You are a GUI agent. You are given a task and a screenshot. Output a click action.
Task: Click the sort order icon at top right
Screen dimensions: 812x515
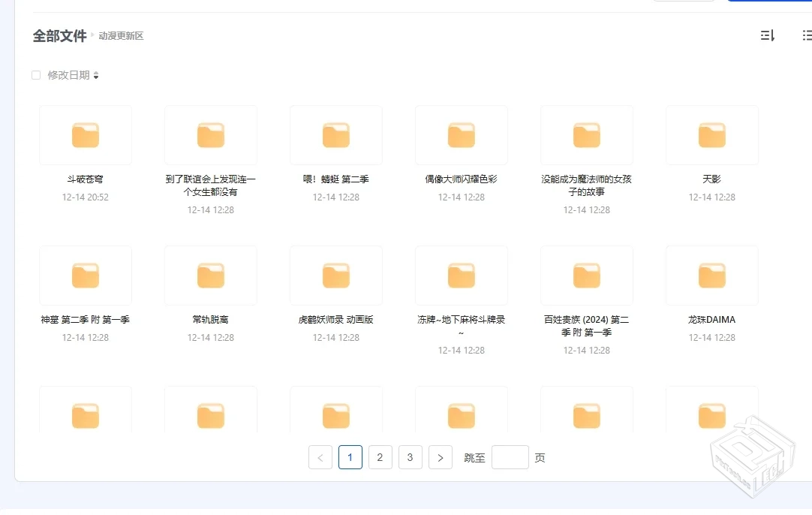click(x=767, y=35)
